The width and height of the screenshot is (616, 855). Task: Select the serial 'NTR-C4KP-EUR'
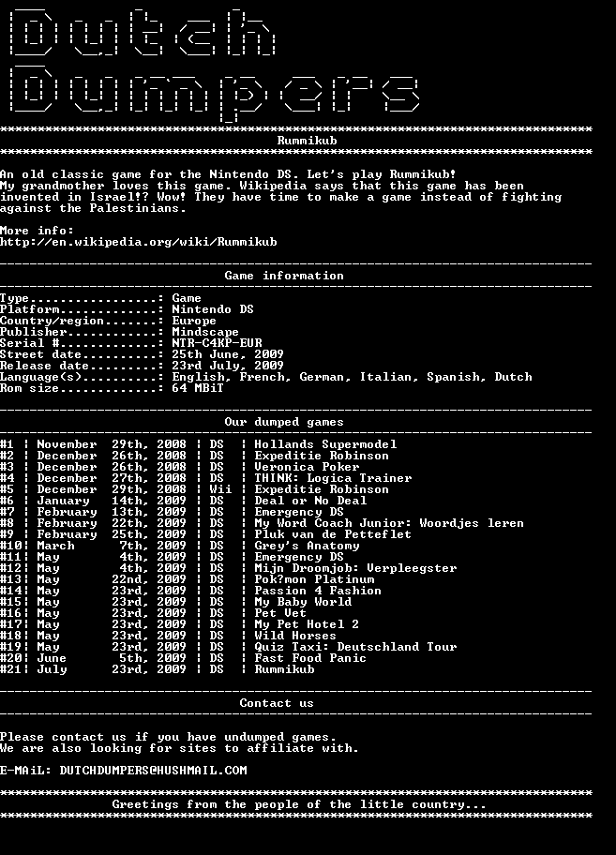(217, 343)
